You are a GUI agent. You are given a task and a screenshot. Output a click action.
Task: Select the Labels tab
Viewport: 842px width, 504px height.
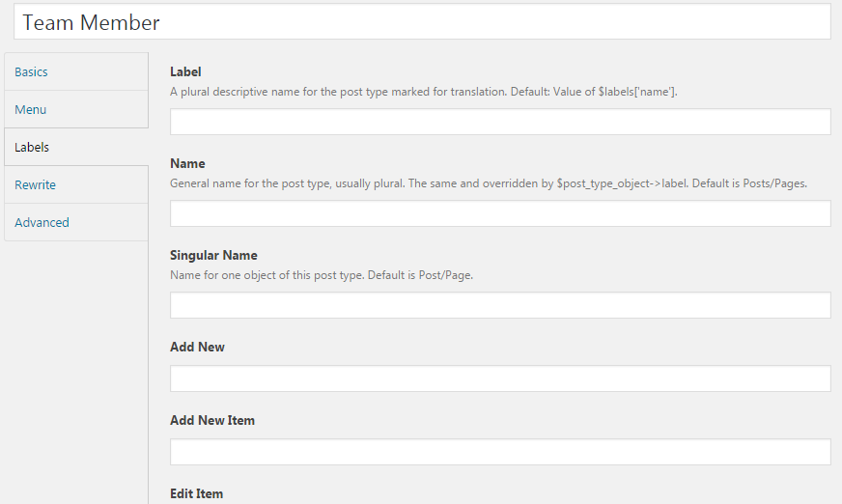click(x=76, y=147)
